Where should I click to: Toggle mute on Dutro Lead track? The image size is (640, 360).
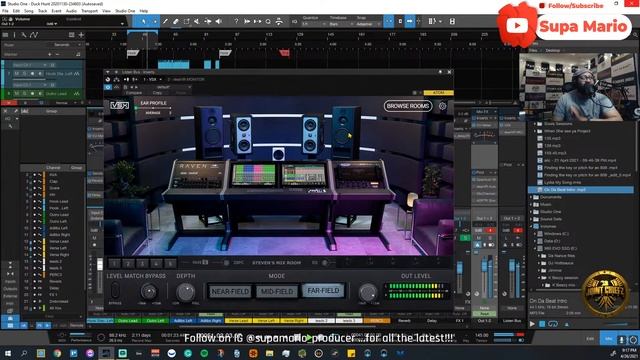17,93
